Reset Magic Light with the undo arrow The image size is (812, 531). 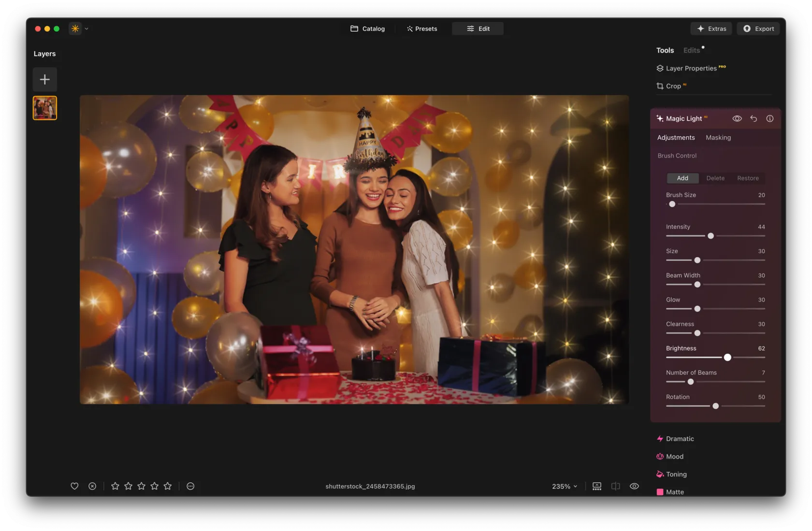coord(754,118)
